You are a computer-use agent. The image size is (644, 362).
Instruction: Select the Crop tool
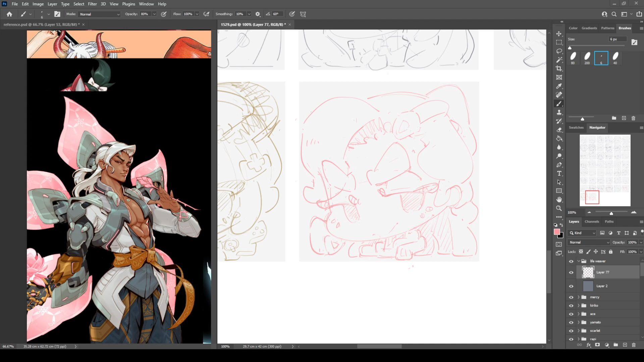tap(559, 68)
